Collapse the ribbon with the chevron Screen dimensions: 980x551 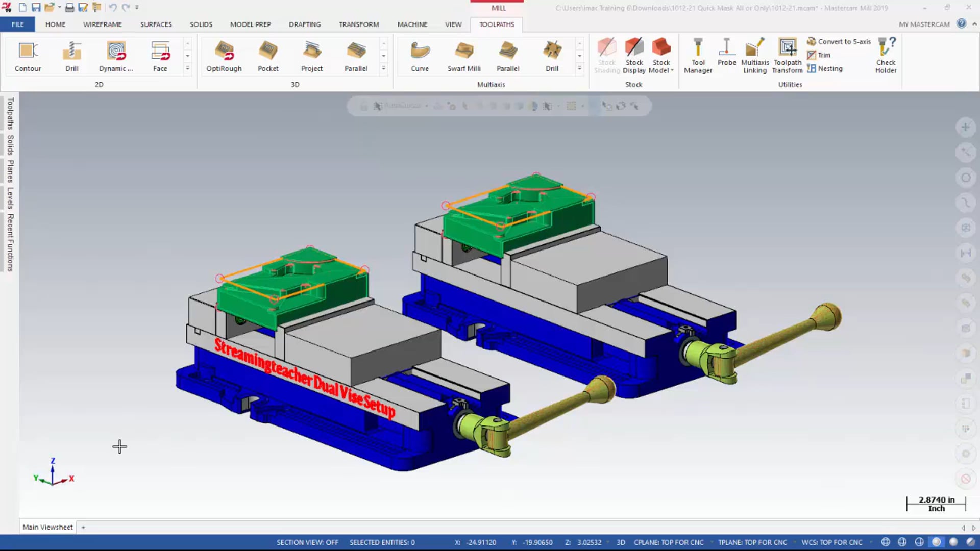(x=974, y=24)
